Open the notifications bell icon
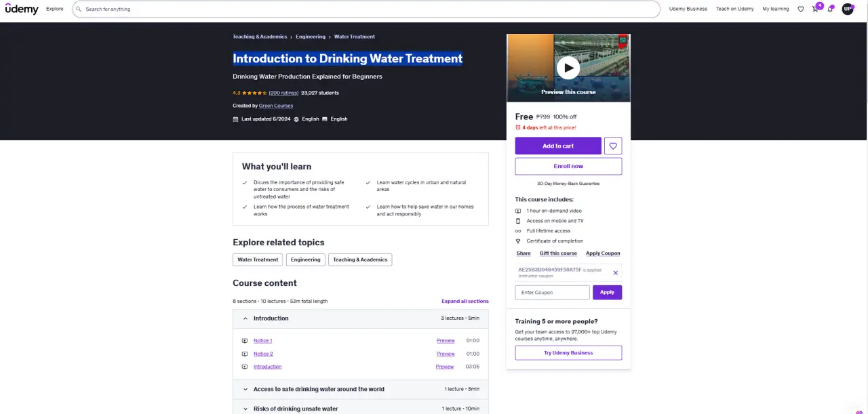Image resolution: width=868 pixels, height=414 pixels. [x=830, y=9]
